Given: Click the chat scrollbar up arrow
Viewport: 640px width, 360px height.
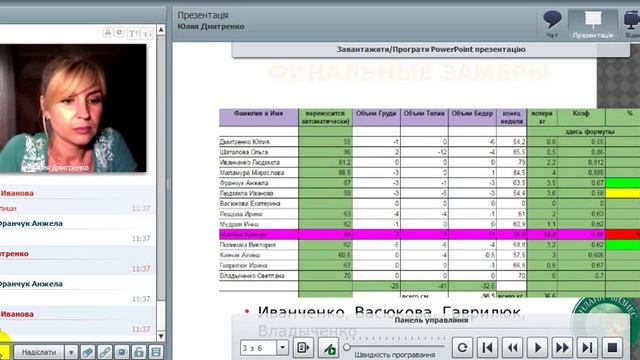Looking at the screenshot, I should pos(161,30).
